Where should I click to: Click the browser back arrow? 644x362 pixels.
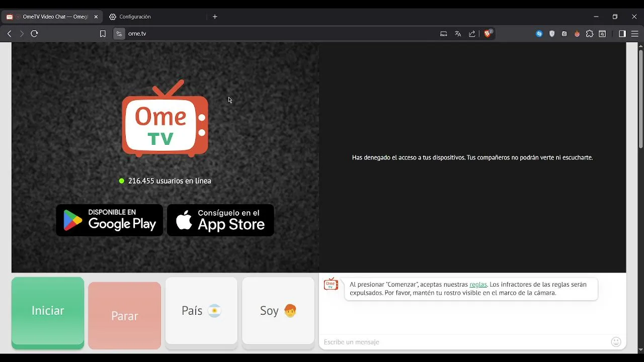click(x=9, y=34)
